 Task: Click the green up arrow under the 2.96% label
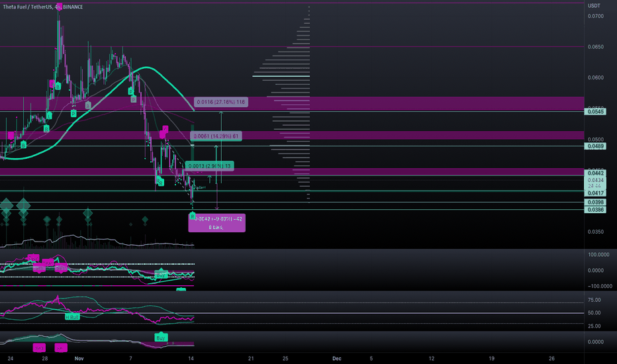coord(210,179)
